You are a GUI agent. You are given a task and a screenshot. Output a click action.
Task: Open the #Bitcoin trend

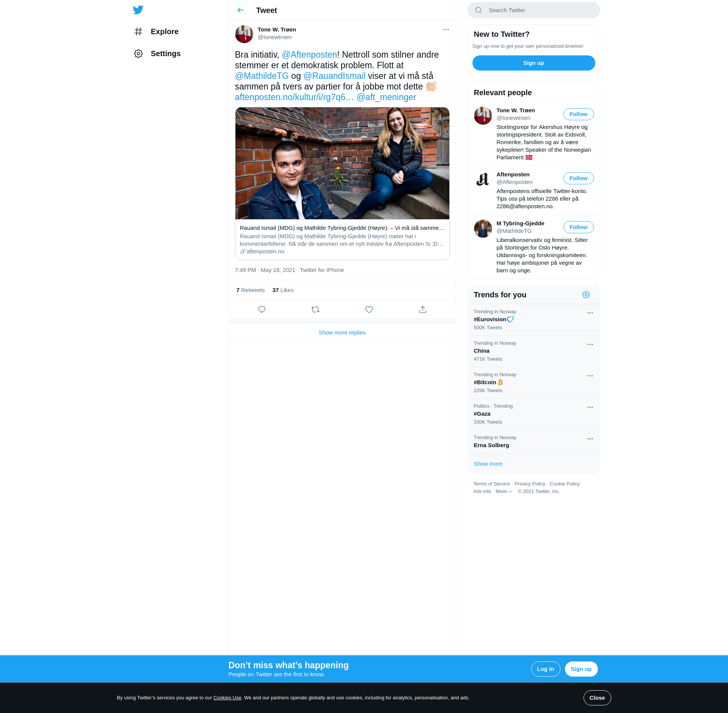point(533,383)
